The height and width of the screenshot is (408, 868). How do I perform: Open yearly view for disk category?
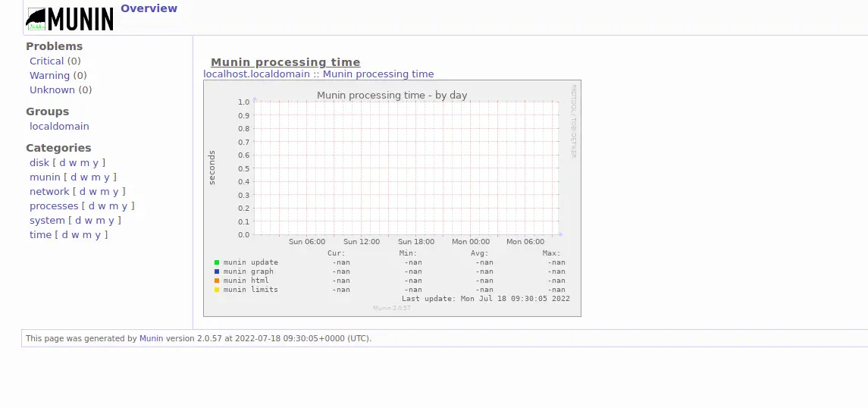[96, 163]
